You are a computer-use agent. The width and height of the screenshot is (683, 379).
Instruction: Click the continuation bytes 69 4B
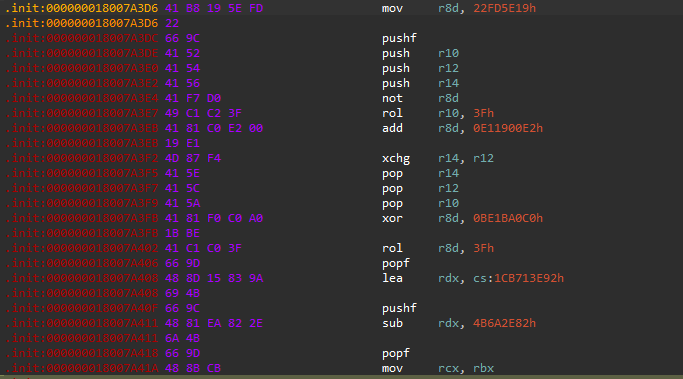tap(183, 293)
